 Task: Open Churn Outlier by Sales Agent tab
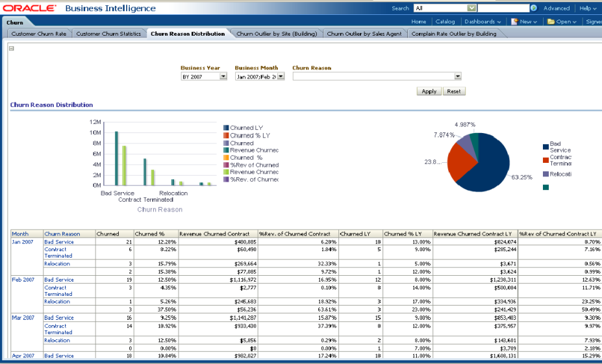364,34
